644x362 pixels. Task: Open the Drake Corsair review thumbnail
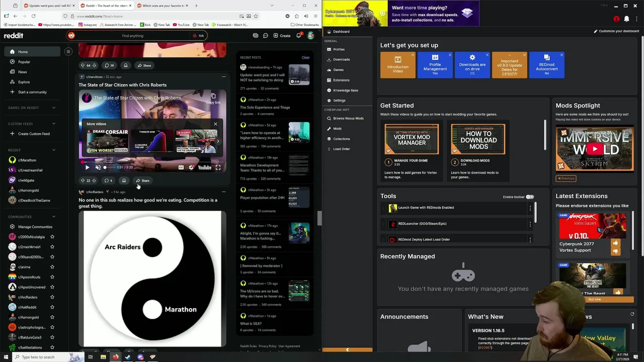point(108,141)
